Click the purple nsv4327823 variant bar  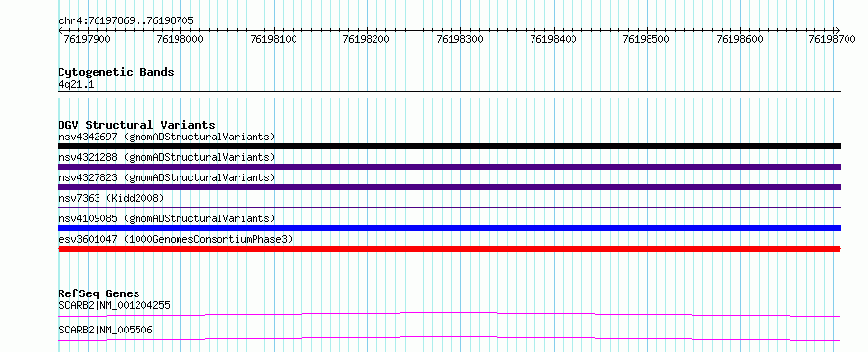[x=449, y=187]
